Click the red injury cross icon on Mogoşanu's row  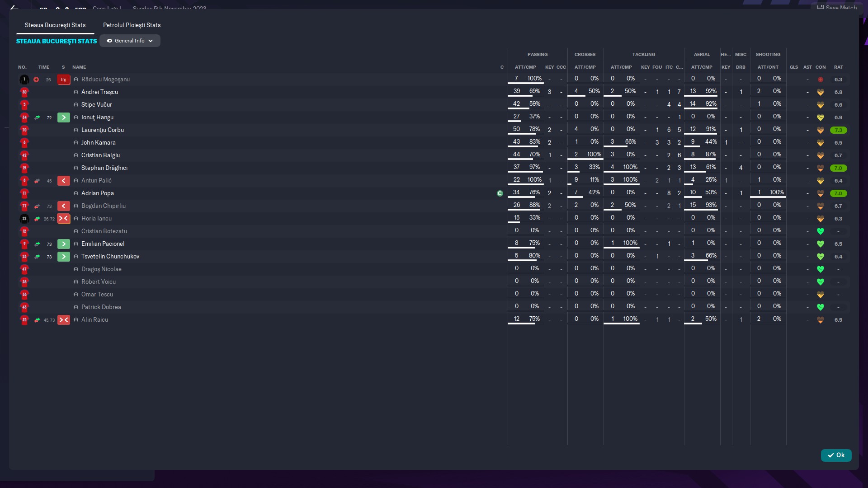(x=36, y=80)
